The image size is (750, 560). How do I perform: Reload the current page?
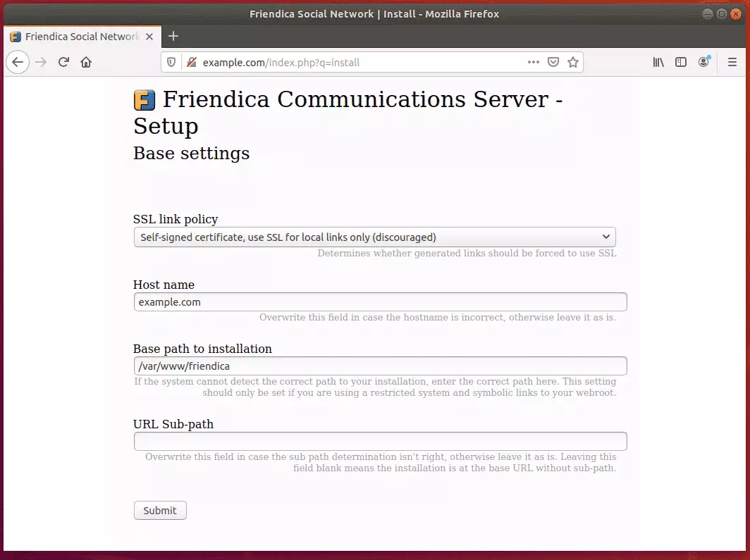63,62
